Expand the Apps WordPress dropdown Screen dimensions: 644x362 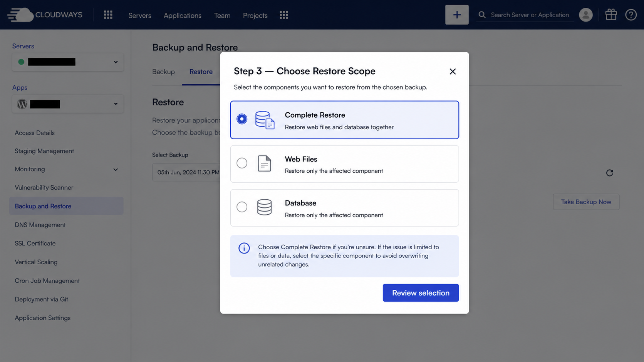coord(68,104)
